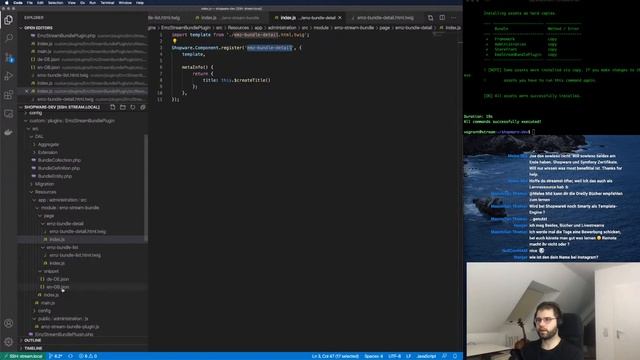Expand the Aggregate folder
Viewport: 640px width, 360px height.
tap(48, 144)
